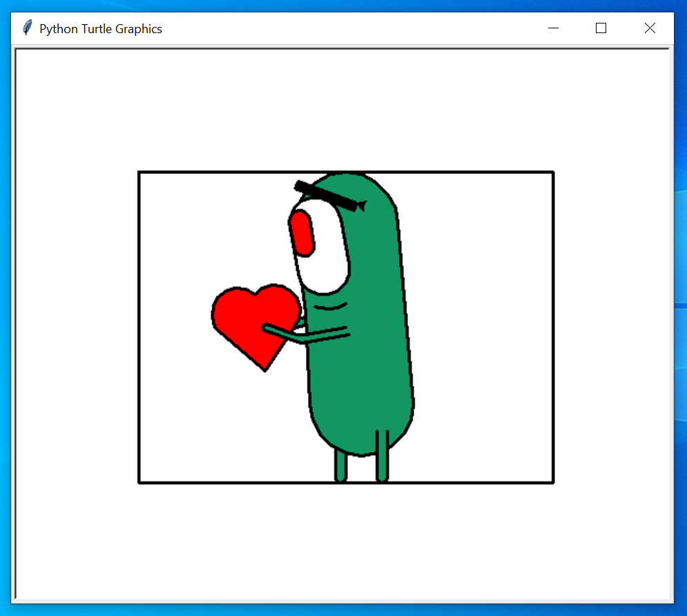Click the "Python Turtle Graphics" title text
Image resolution: width=687 pixels, height=616 pixels.
(101, 29)
